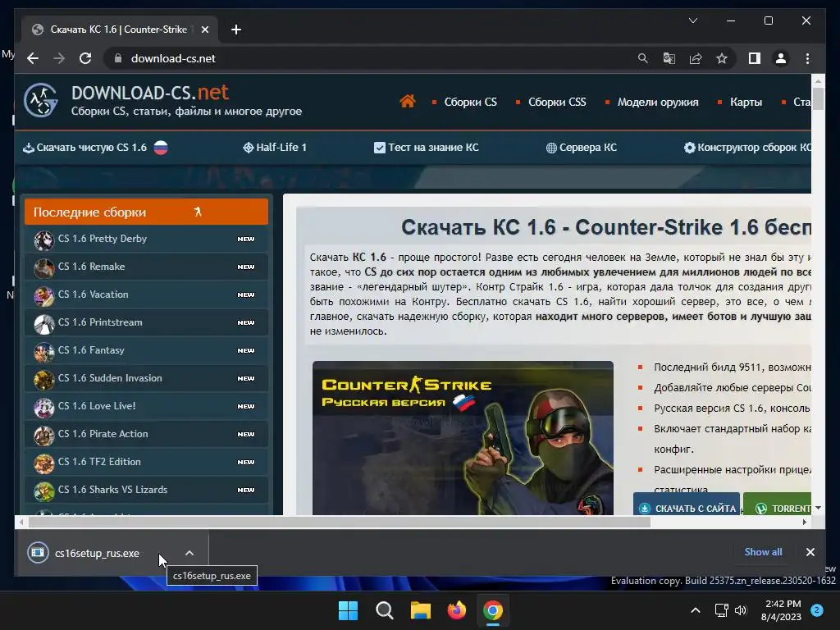This screenshot has width=840, height=630.
Task: Click the orange home icon in site navigation
Action: point(408,101)
